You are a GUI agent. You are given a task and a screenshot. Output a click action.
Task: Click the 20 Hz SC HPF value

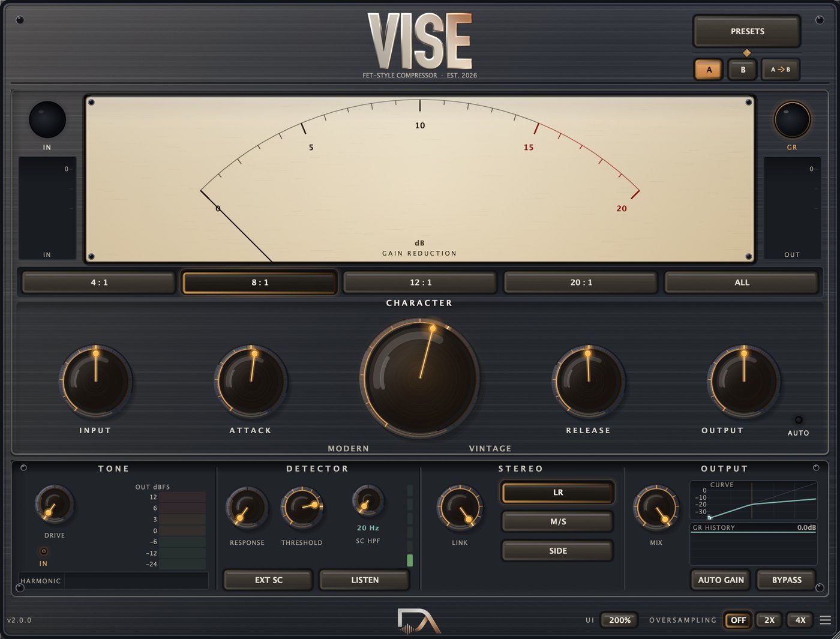point(368,528)
